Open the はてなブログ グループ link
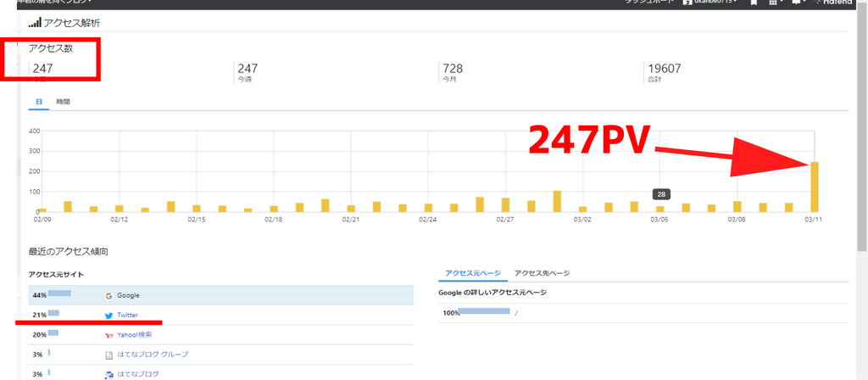This screenshot has height=380, width=868. [x=153, y=355]
